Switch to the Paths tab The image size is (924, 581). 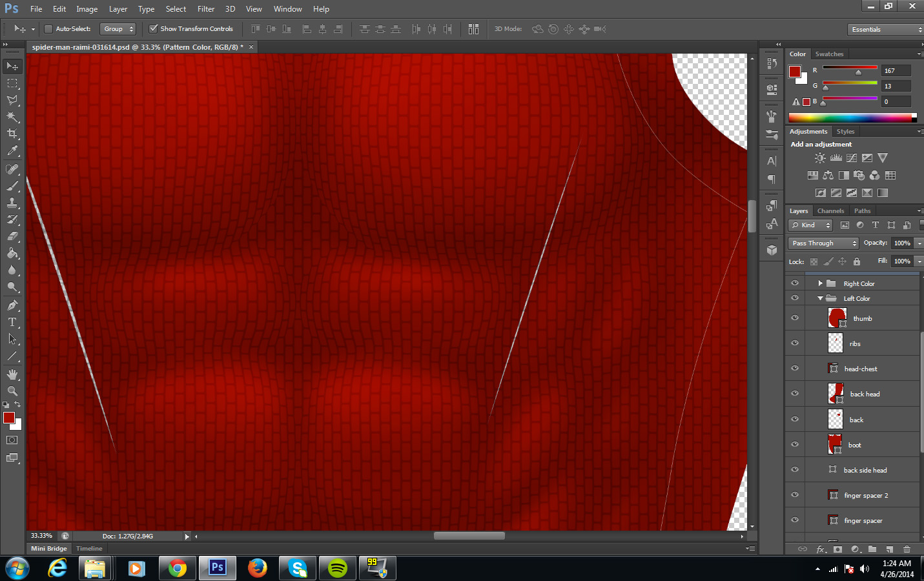[862, 211]
